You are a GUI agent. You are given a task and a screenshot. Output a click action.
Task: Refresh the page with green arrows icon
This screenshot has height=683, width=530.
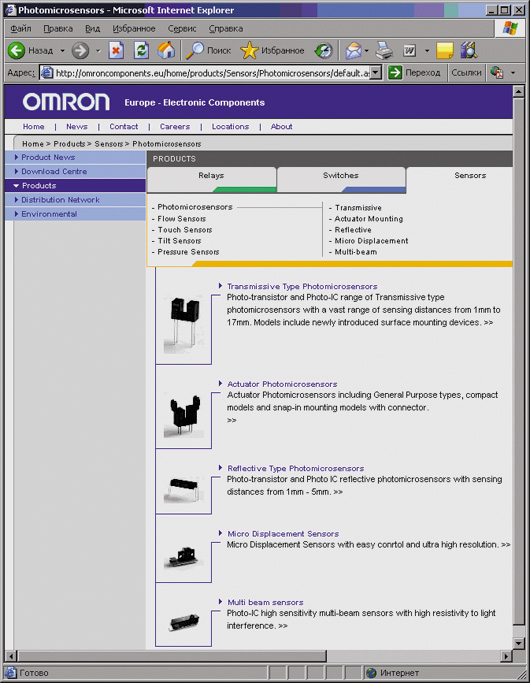pyautogui.click(x=141, y=51)
